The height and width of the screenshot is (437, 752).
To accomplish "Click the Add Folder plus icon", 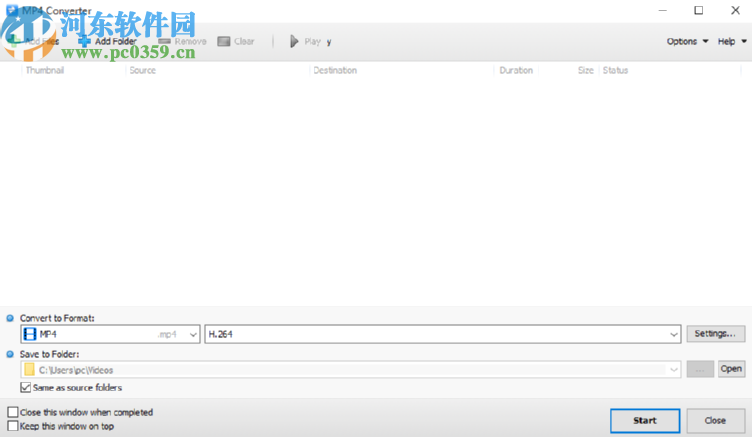I will [84, 41].
